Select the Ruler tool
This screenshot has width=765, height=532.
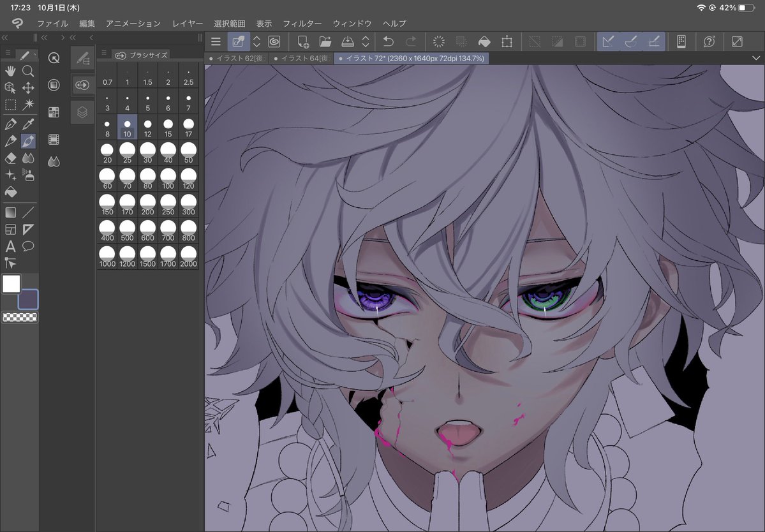(28, 229)
